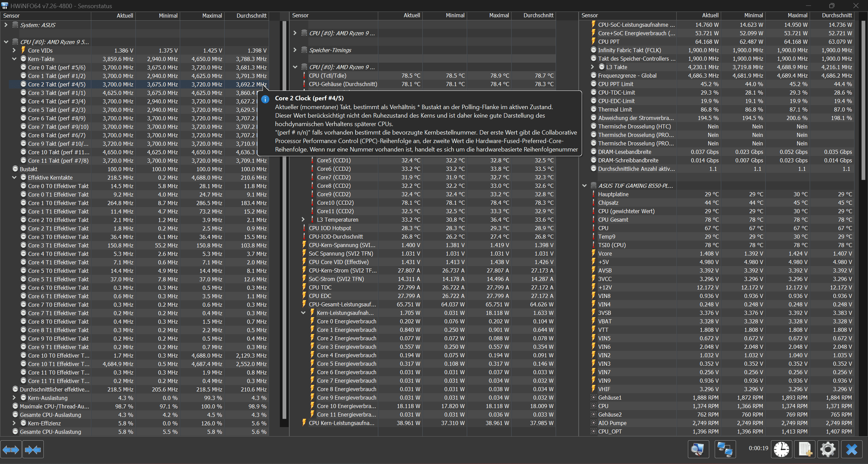Expand the Kern-Auslastung row
Screen dimensions: 868x464
click(14, 398)
